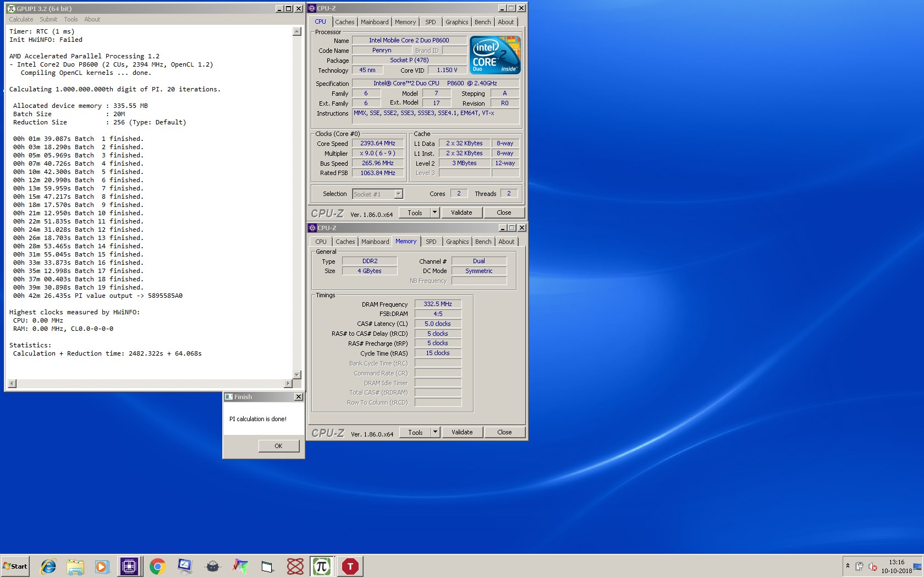Viewport: 924px width, 578px height.
Task: Click Close button in lower CPU-Z
Action: (x=504, y=432)
